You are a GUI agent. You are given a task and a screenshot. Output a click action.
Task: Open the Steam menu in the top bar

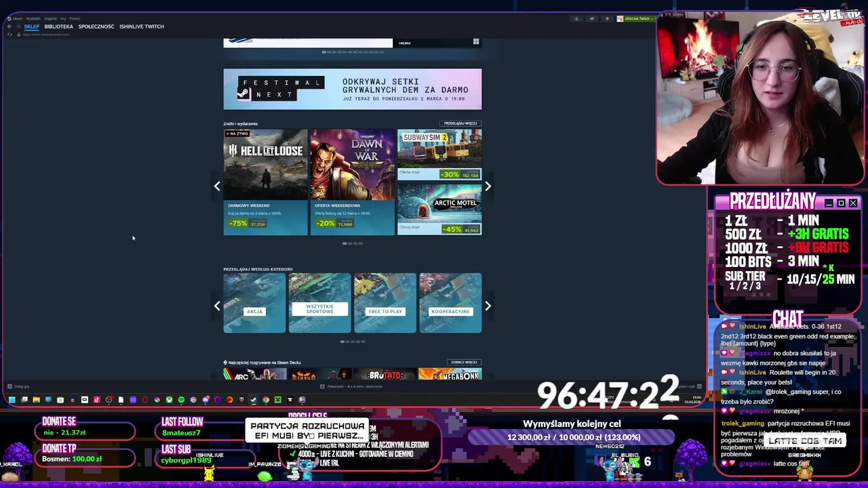point(17,19)
